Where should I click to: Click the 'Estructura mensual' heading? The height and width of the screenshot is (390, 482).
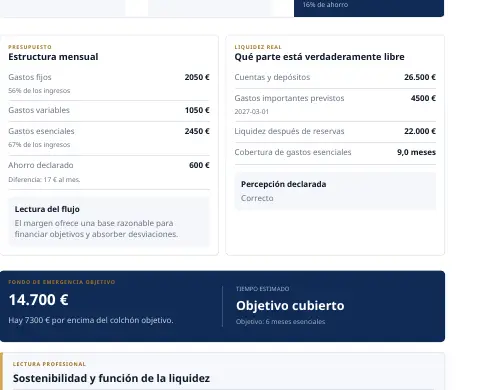tap(53, 57)
